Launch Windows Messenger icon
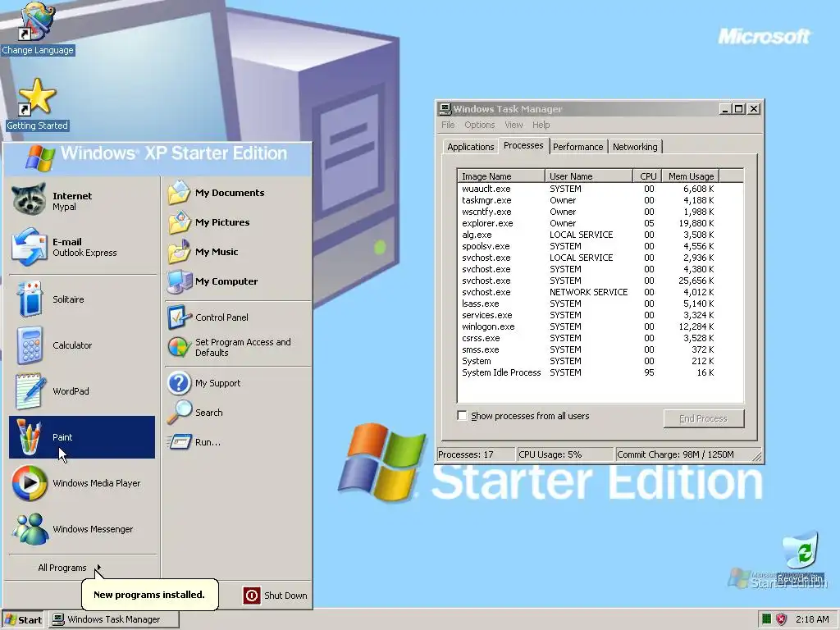This screenshot has height=630, width=840. (x=30, y=529)
